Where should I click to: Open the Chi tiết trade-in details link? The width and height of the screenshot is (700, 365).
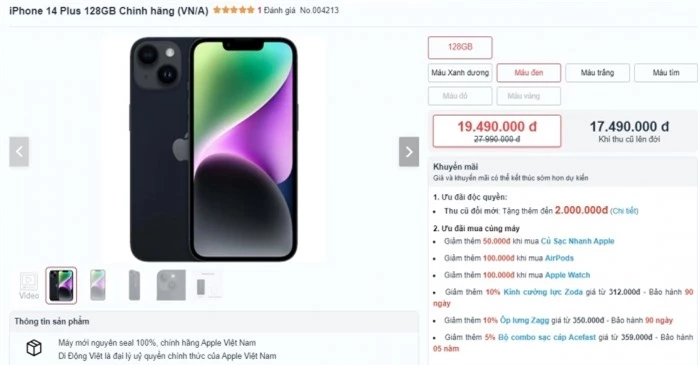tap(624, 211)
